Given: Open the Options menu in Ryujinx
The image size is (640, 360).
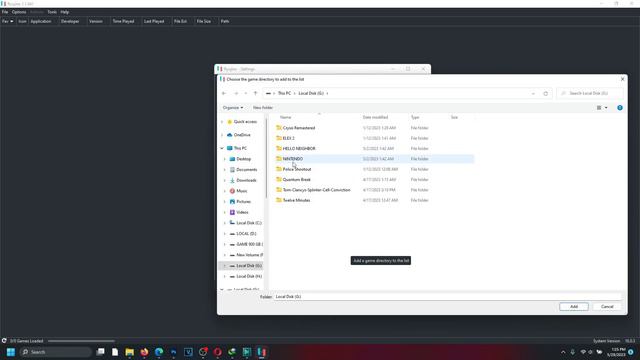Looking at the screenshot, I should pos(19,12).
